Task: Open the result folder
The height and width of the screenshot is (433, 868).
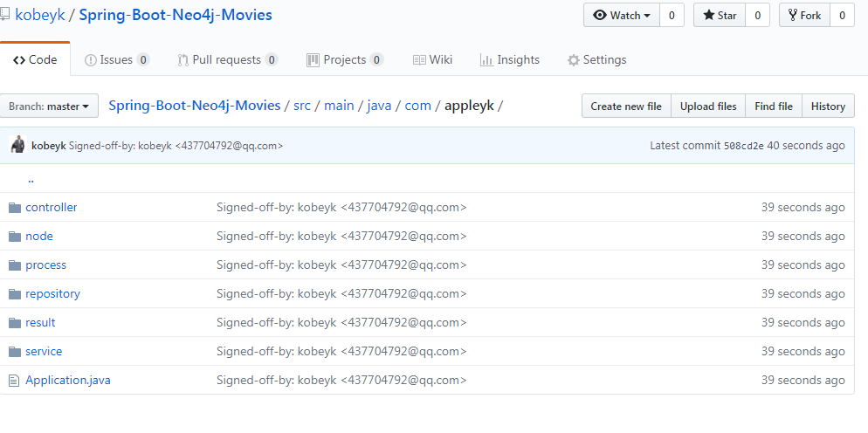Action: point(40,322)
